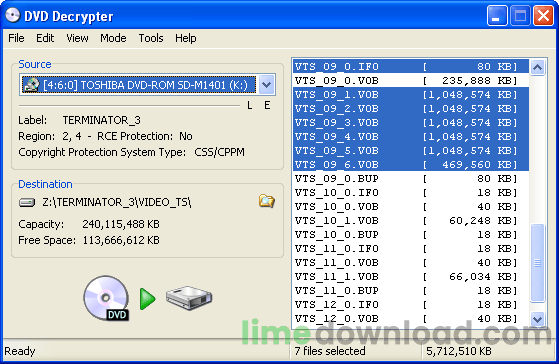
Task: Start decryption with the green play arrow
Action: (147, 299)
